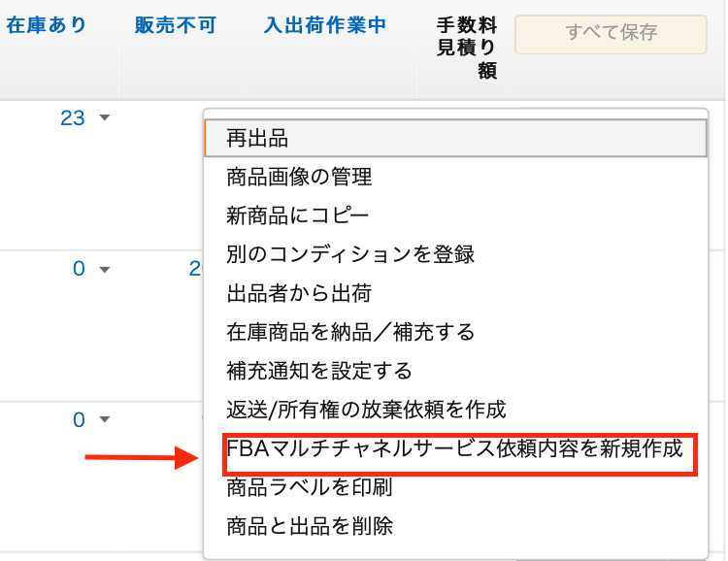728x561 pixels.
Task: Choose 出品者から出荷 in the menu
Action: coord(299,293)
